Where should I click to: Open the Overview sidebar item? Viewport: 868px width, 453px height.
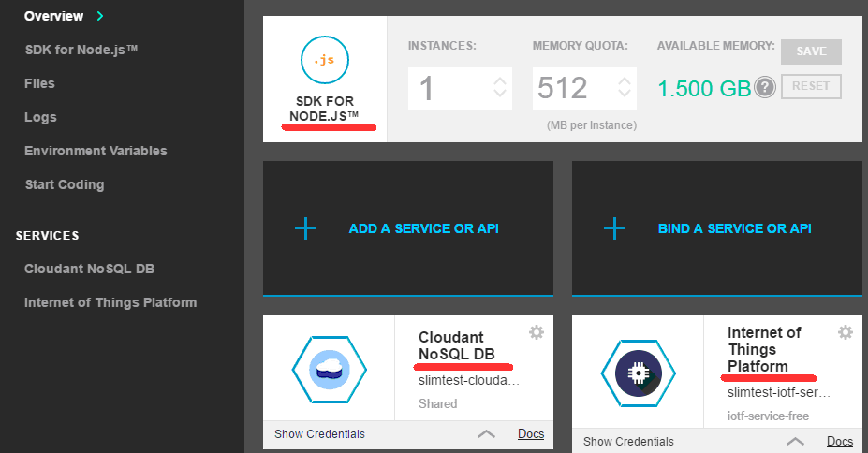pyautogui.click(x=53, y=16)
